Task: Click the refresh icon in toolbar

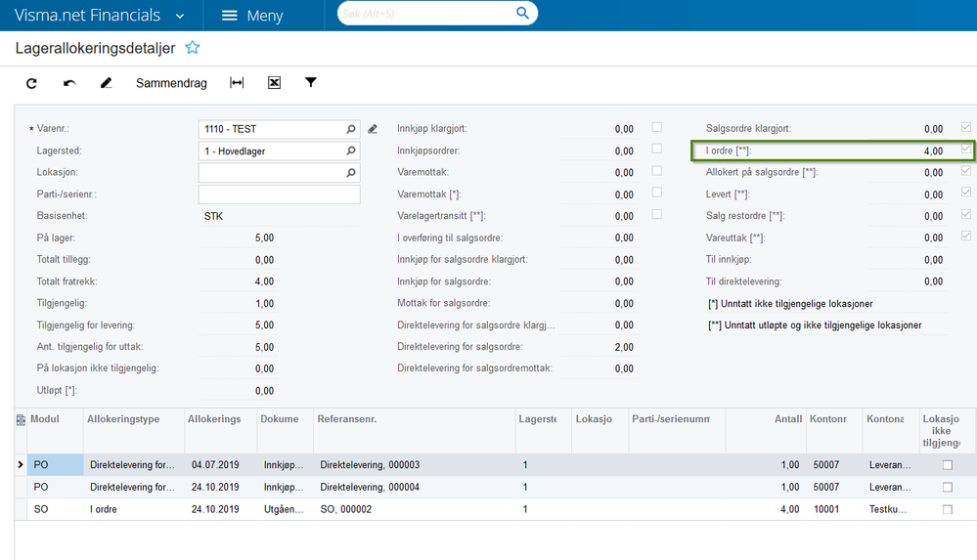Action: (x=31, y=83)
